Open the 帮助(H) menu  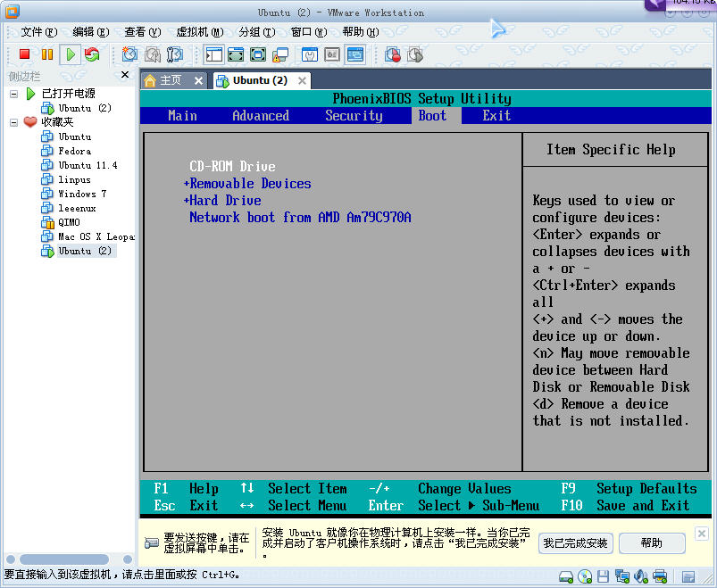(361, 32)
